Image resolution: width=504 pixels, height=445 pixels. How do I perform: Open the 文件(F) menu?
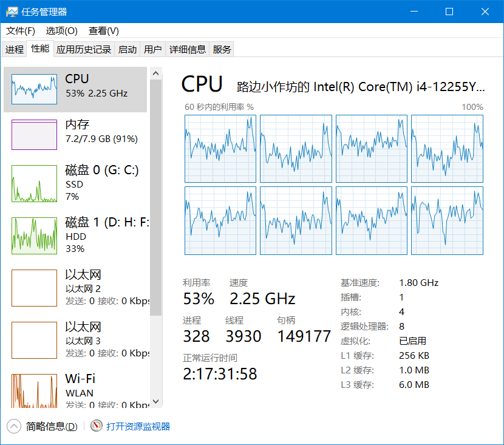tap(21, 31)
